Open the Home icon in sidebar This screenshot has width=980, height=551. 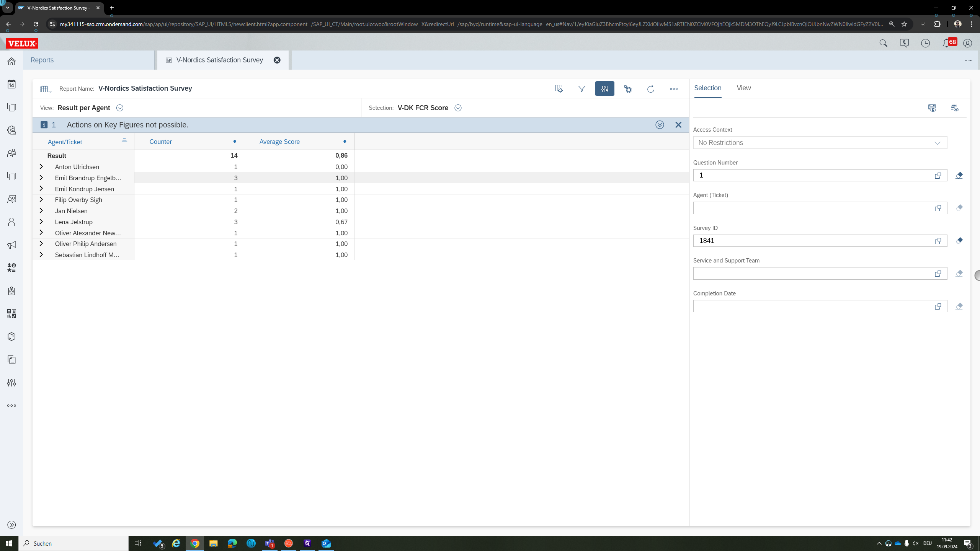click(x=11, y=61)
